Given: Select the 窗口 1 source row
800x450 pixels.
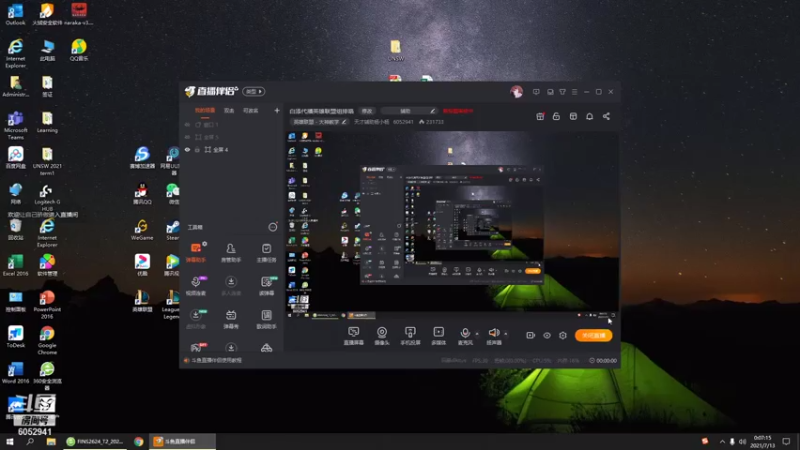Looking at the screenshot, I should pos(232,124).
